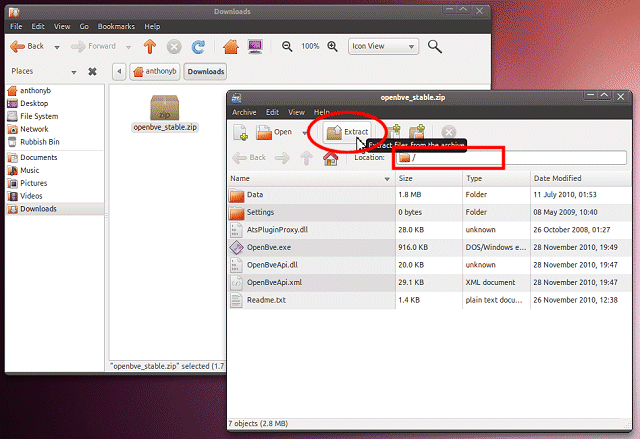Select Readme.txt in archive
This screenshot has width=640, height=439.
[430, 300]
